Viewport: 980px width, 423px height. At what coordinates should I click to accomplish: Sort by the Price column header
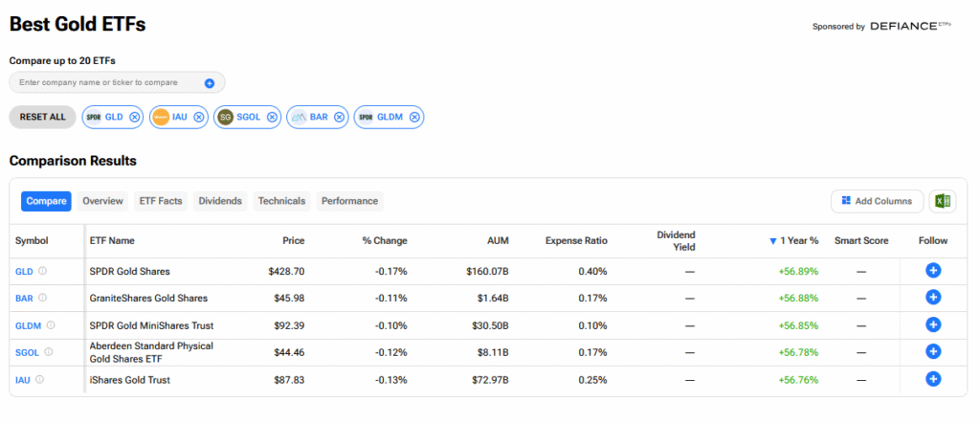tap(293, 240)
